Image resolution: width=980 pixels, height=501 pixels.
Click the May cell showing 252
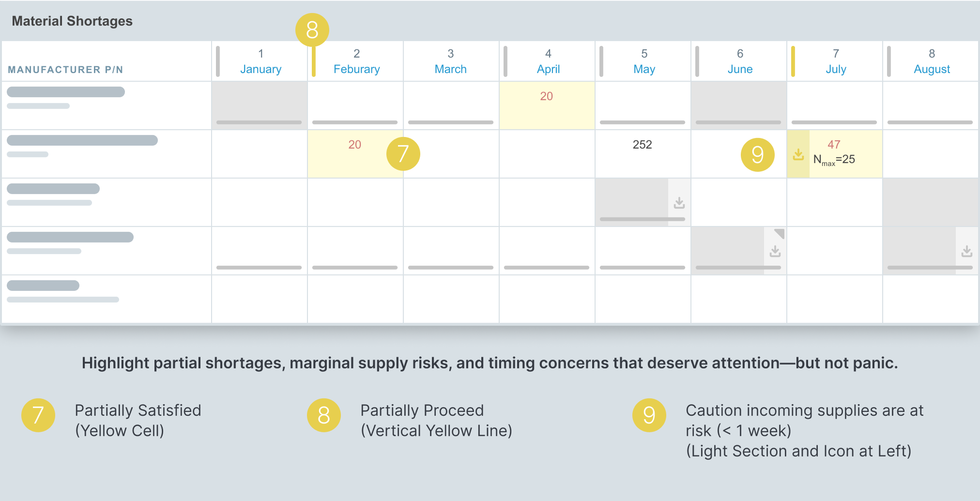pos(643,154)
